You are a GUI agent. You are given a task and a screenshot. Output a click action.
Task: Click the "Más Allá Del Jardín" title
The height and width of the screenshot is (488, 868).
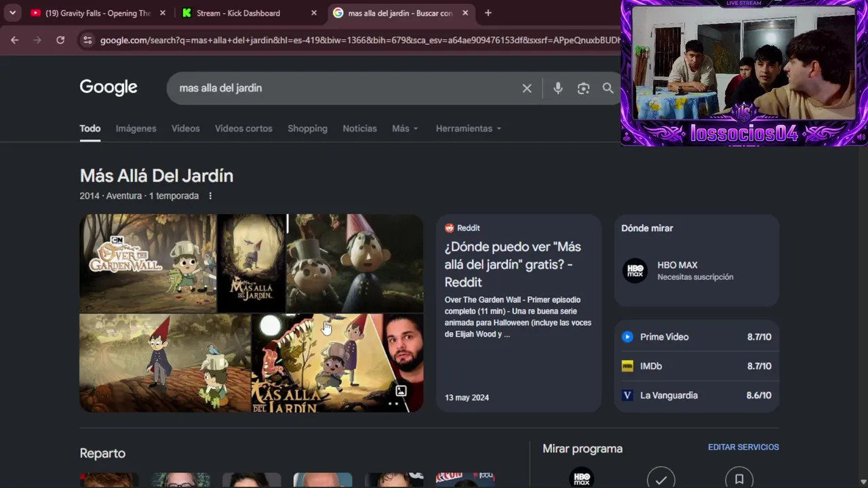point(157,176)
